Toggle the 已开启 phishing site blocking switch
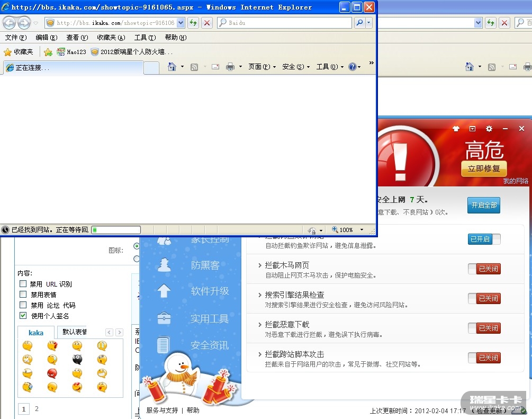The width and height of the screenshot is (532, 419). point(484,239)
